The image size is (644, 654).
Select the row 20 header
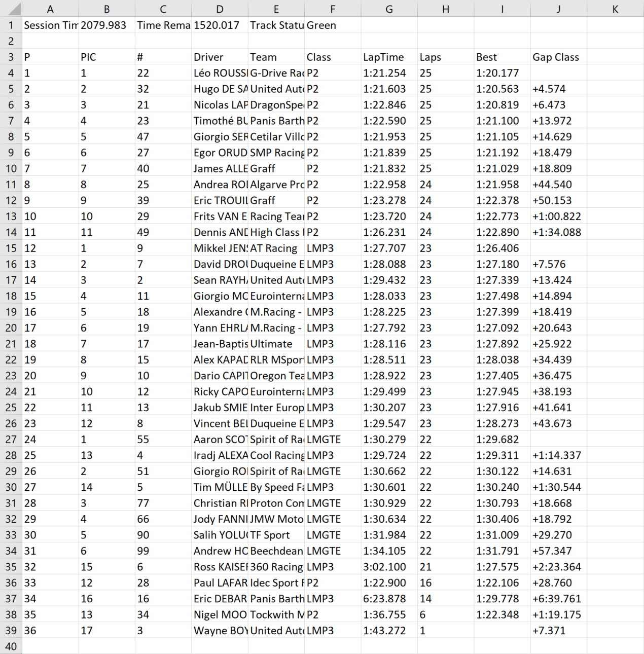coord(11,328)
